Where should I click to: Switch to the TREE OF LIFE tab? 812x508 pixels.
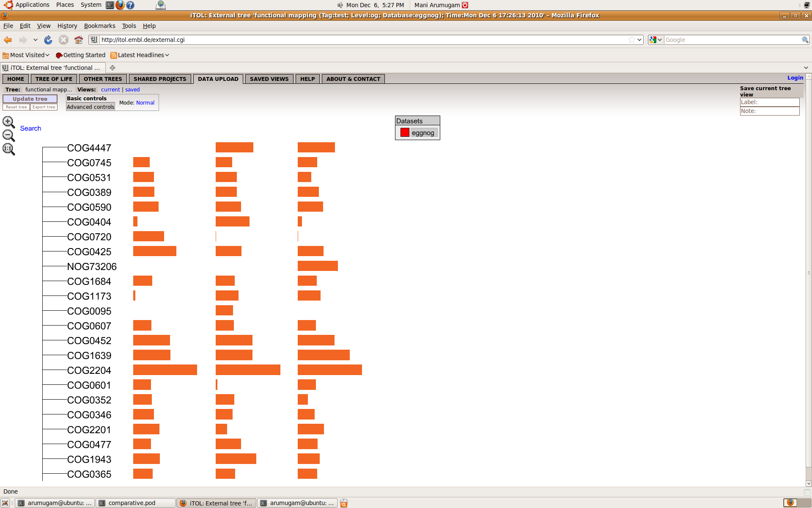point(54,79)
